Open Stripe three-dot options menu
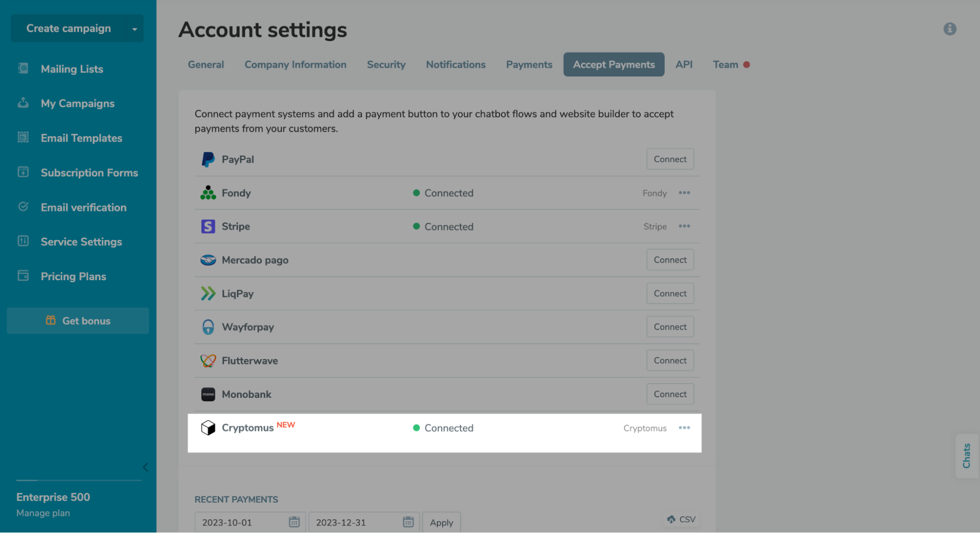This screenshot has height=533, width=980. pos(684,226)
